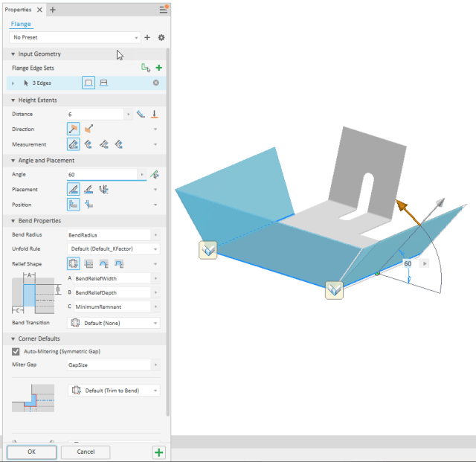Click left corner edit glyph in viewport
476x462 pixels.
208,250
